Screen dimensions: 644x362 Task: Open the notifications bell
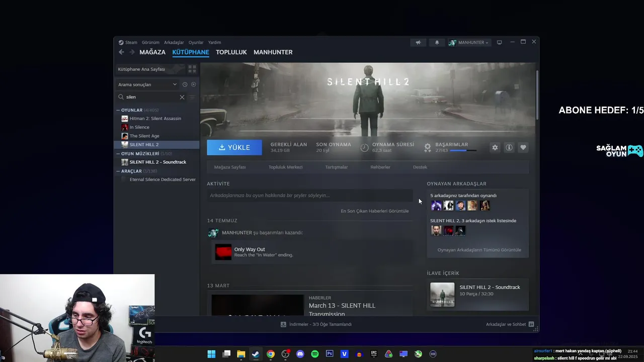tap(437, 43)
